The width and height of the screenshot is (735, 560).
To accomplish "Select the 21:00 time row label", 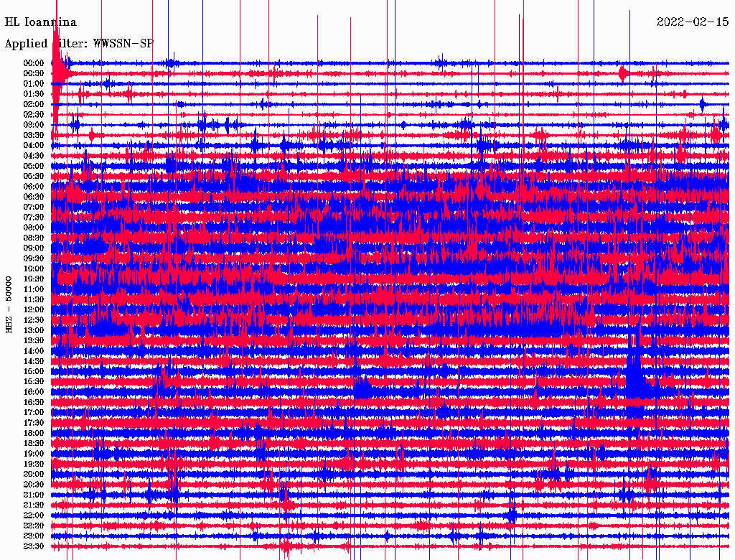I will point(34,495).
